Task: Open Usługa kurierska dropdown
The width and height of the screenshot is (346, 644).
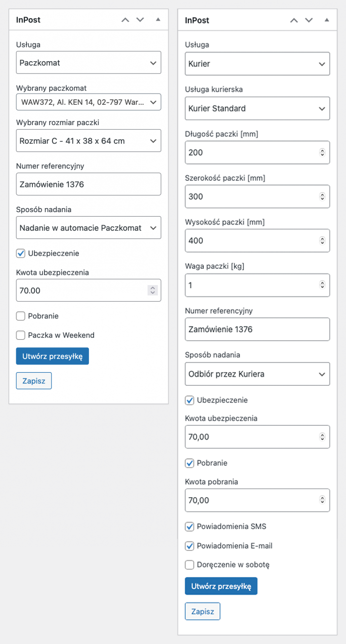Action: click(x=257, y=108)
